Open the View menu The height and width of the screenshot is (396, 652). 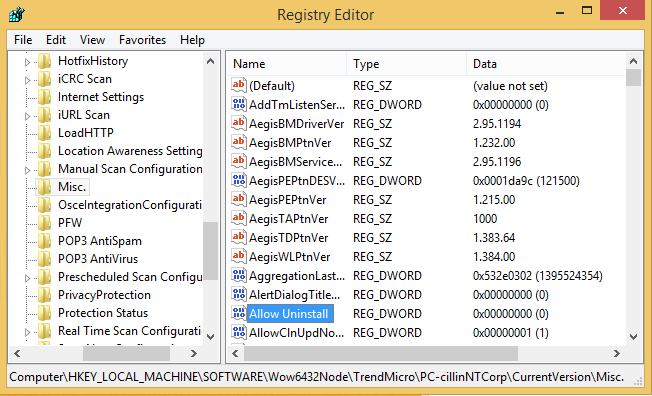pyautogui.click(x=92, y=40)
